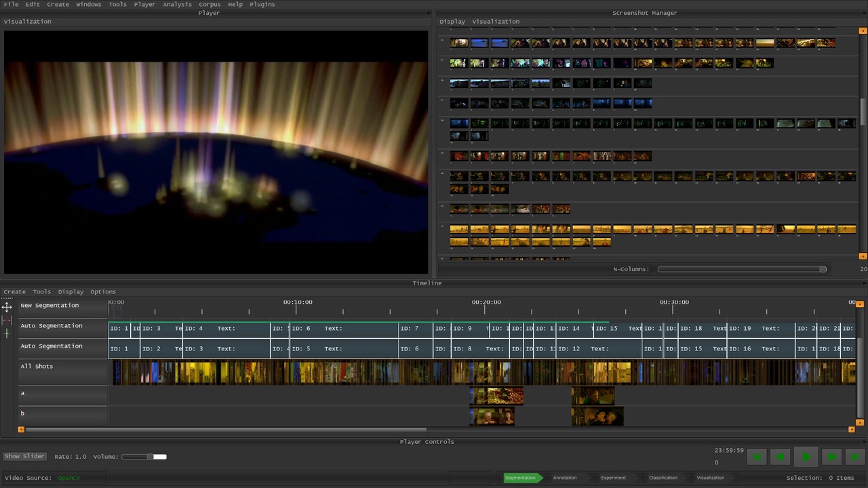Screen dimensions: 868x488
Task: Open the Analysis menu
Action: [x=177, y=4]
